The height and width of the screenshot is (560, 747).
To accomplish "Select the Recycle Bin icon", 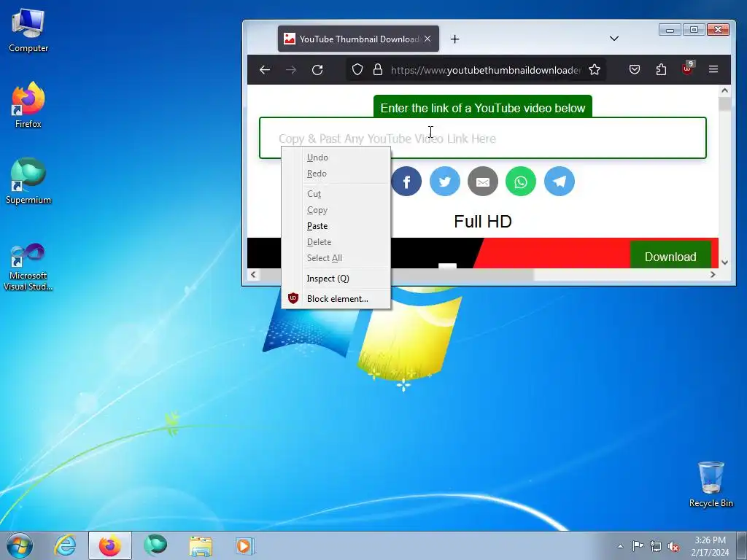I will point(711,484).
